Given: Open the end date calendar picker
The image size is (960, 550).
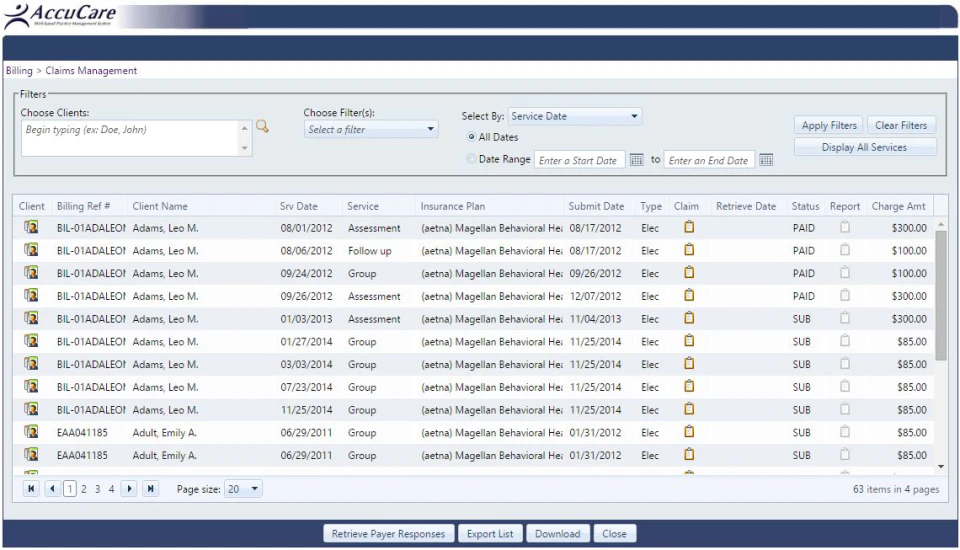Looking at the screenshot, I should [x=766, y=160].
